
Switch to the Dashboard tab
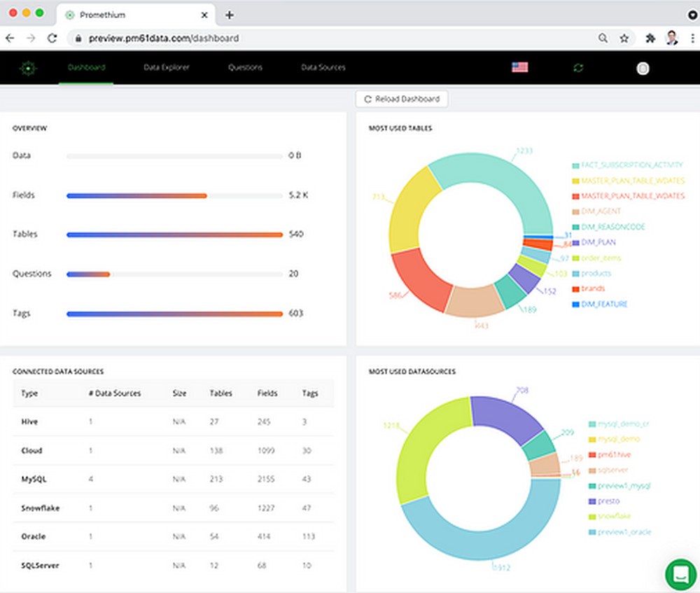click(86, 67)
